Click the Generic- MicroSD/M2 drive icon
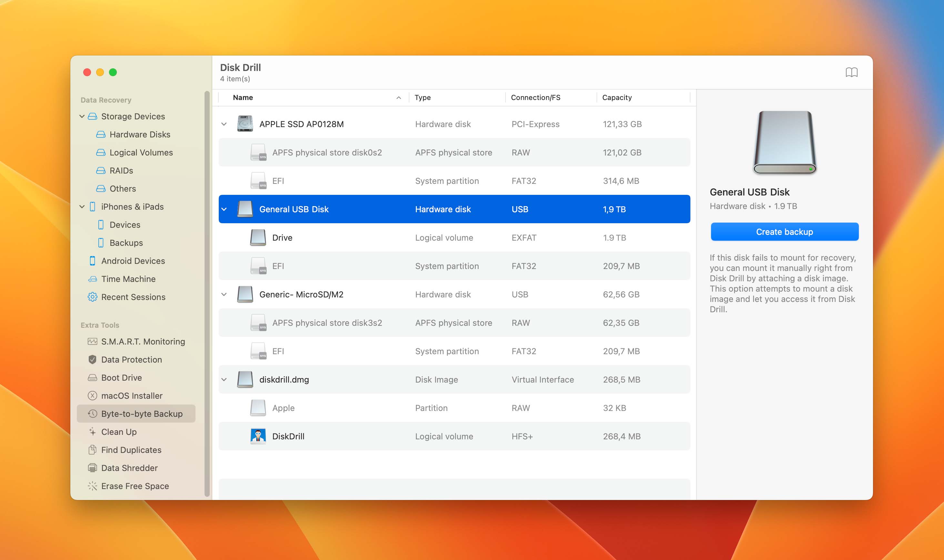The height and width of the screenshot is (560, 944). [245, 294]
